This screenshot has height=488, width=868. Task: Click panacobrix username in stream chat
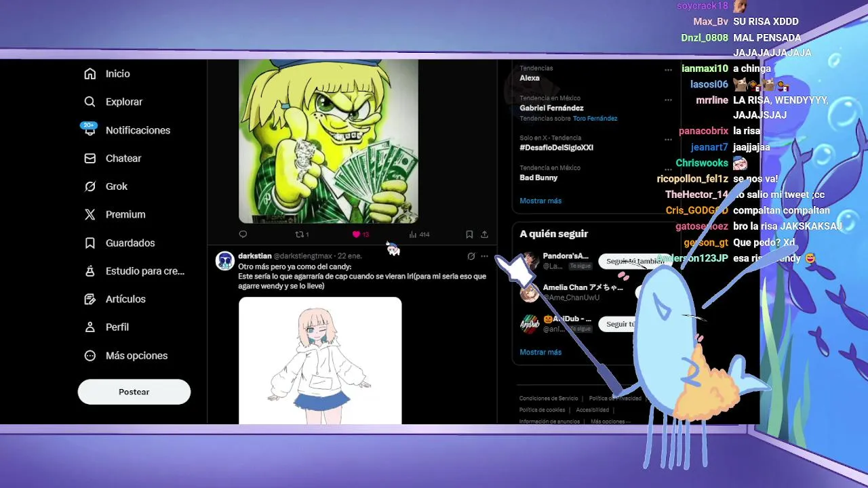(703, 131)
